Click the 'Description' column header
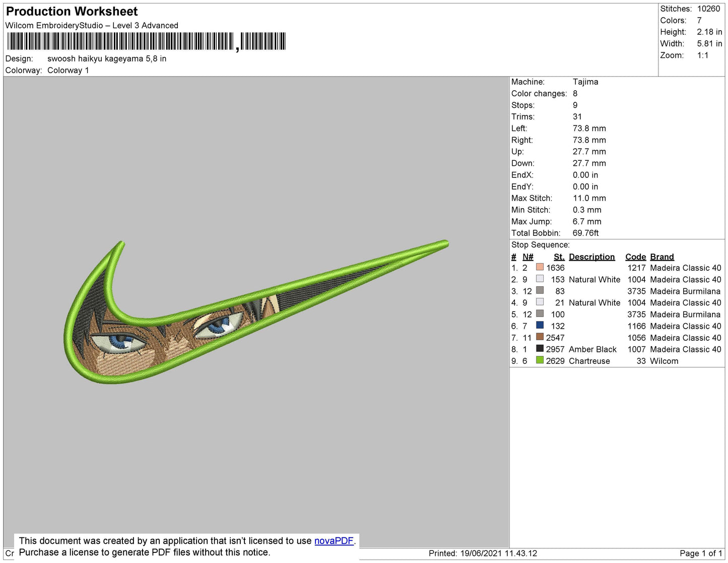728x563 pixels. (x=592, y=257)
